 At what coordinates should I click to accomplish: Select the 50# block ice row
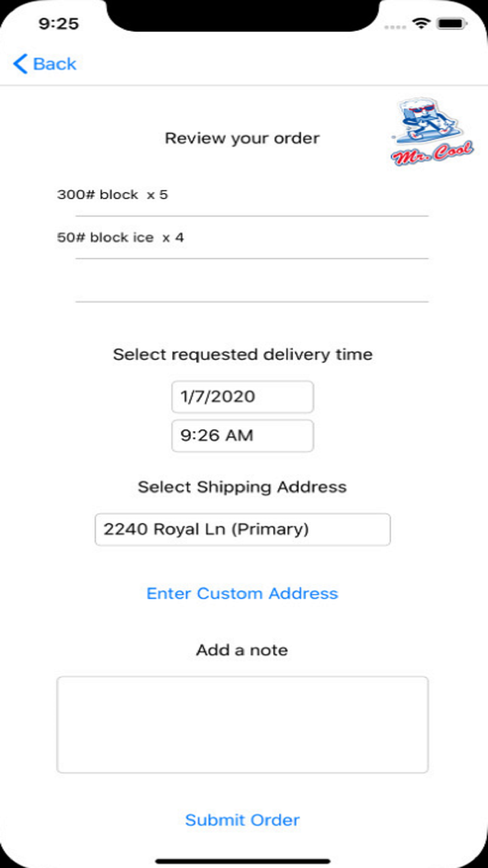tap(242, 238)
